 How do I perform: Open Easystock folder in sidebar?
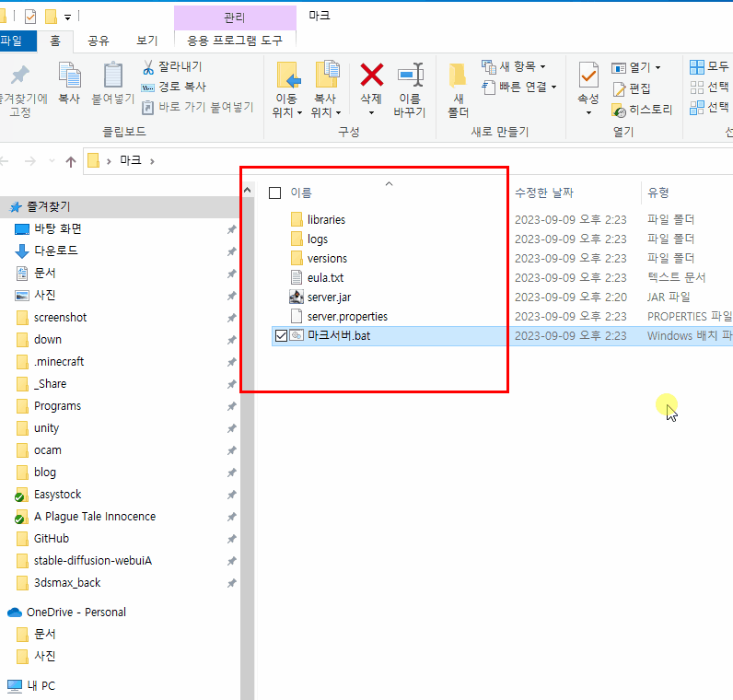[57, 495]
